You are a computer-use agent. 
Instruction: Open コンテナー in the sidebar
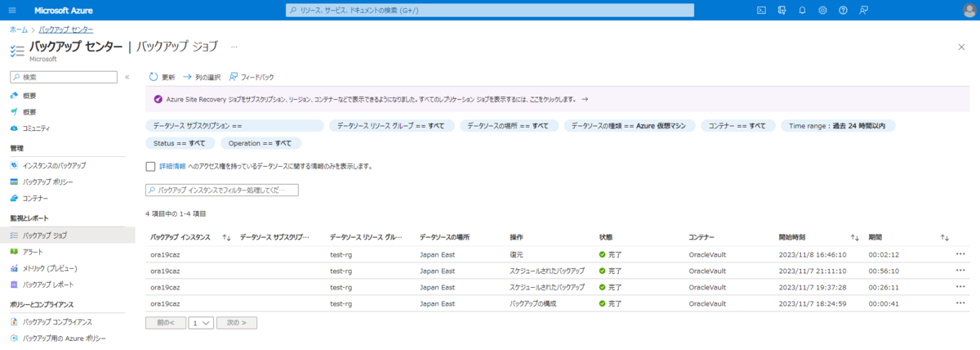tap(36, 199)
